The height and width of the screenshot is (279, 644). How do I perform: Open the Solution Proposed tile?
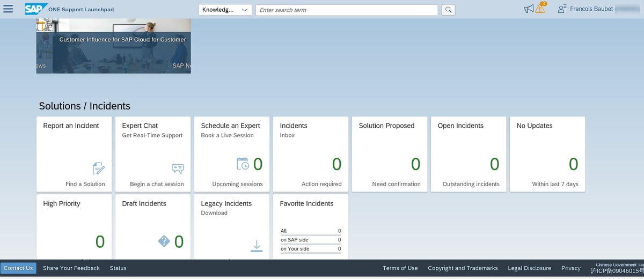(390, 154)
